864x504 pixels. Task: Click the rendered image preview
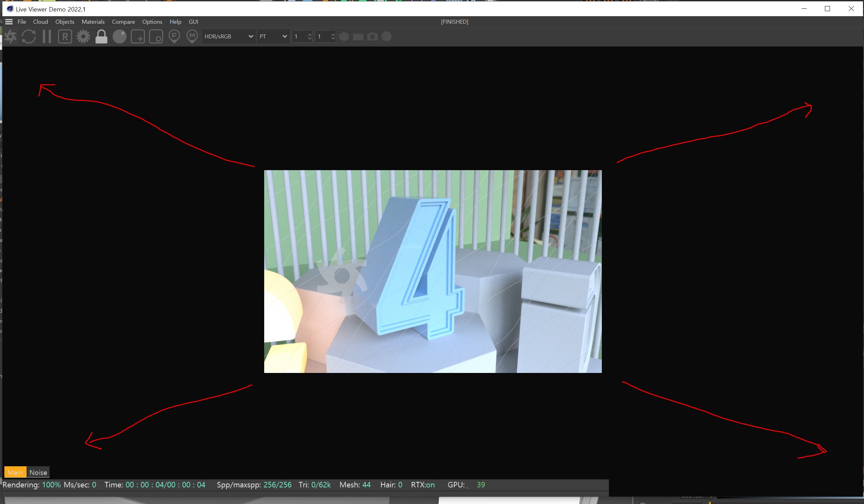click(433, 272)
